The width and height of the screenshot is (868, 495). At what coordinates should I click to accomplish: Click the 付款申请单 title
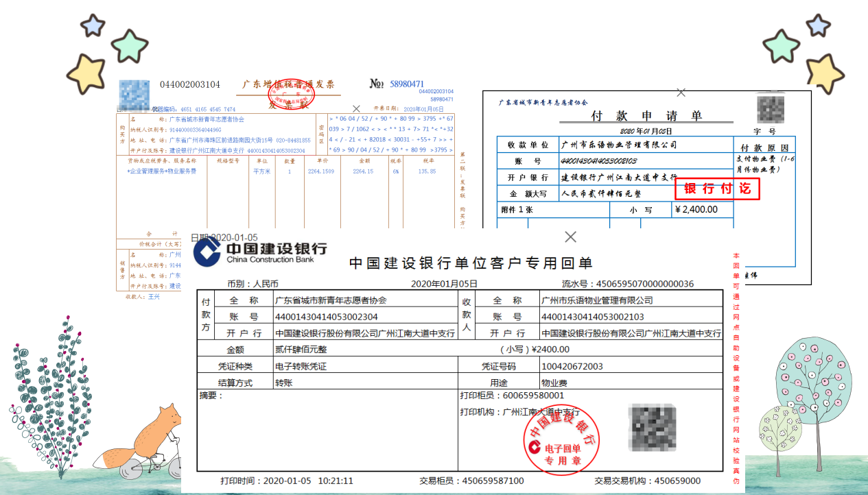click(x=647, y=116)
